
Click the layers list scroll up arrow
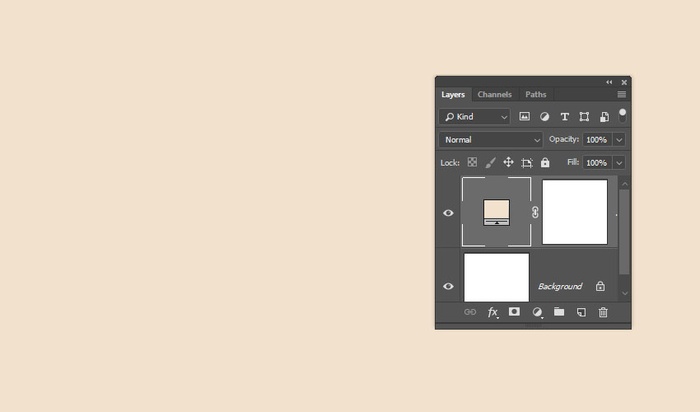(625, 184)
